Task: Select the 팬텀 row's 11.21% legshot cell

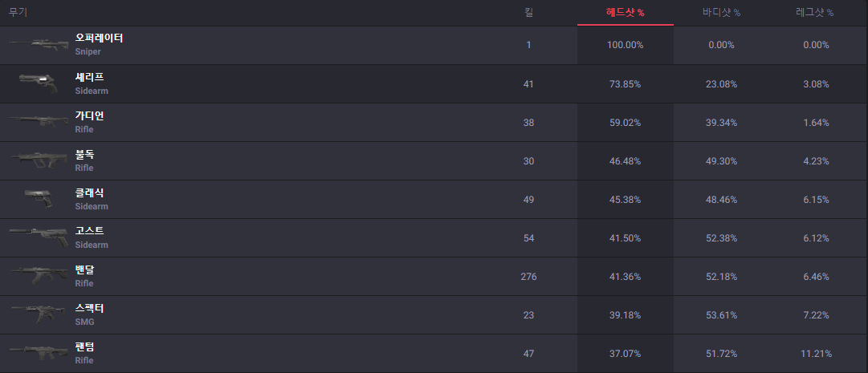Action: click(x=815, y=354)
